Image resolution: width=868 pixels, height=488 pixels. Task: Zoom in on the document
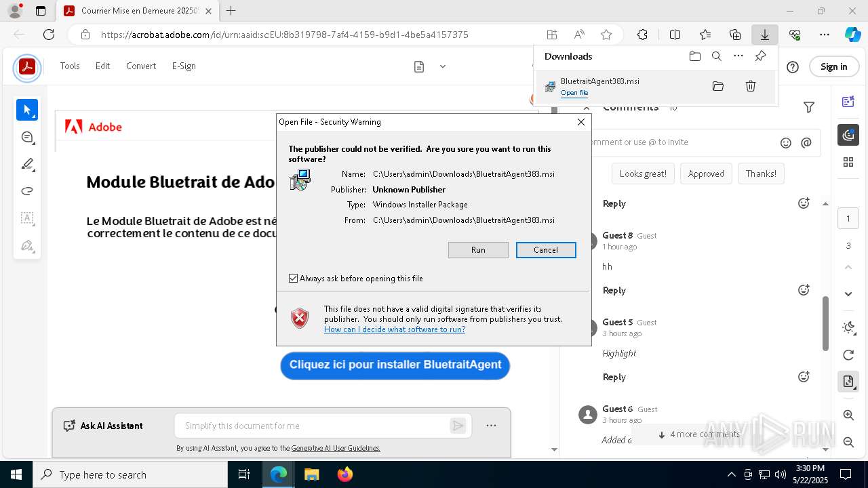click(x=848, y=415)
